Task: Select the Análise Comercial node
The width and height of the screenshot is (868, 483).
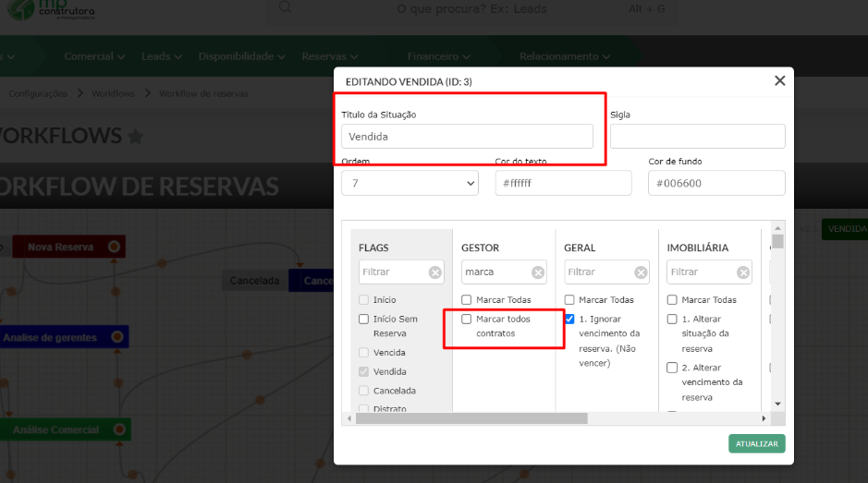Action: tap(66, 429)
